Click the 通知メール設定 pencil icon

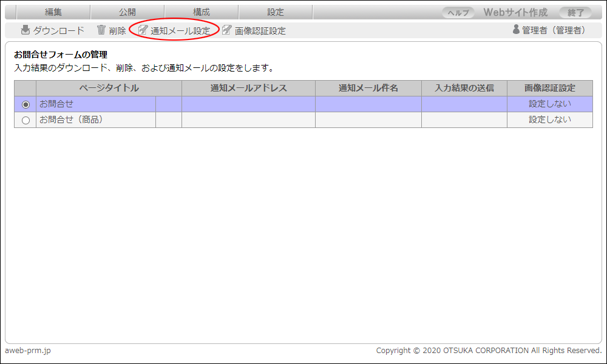[x=143, y=30]
